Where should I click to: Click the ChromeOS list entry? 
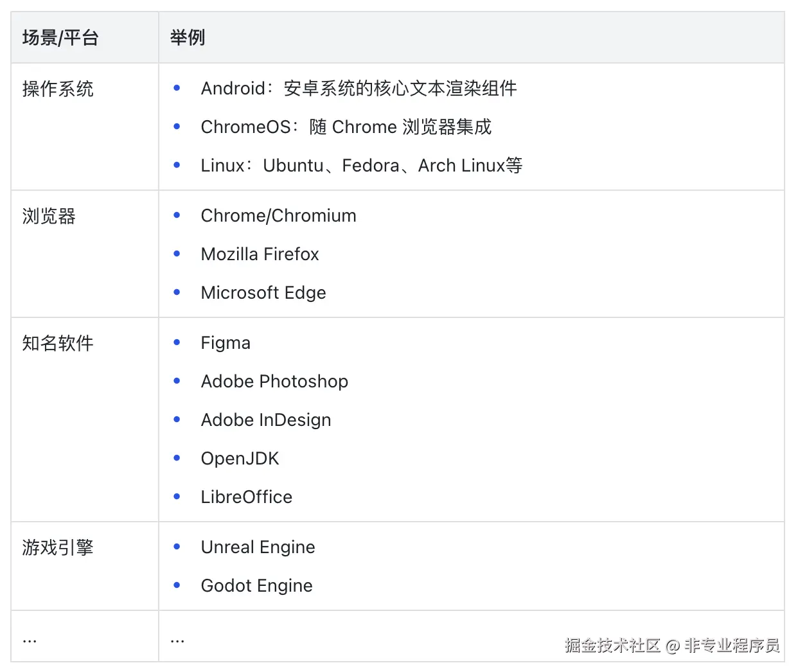click(x=346, y=127)
